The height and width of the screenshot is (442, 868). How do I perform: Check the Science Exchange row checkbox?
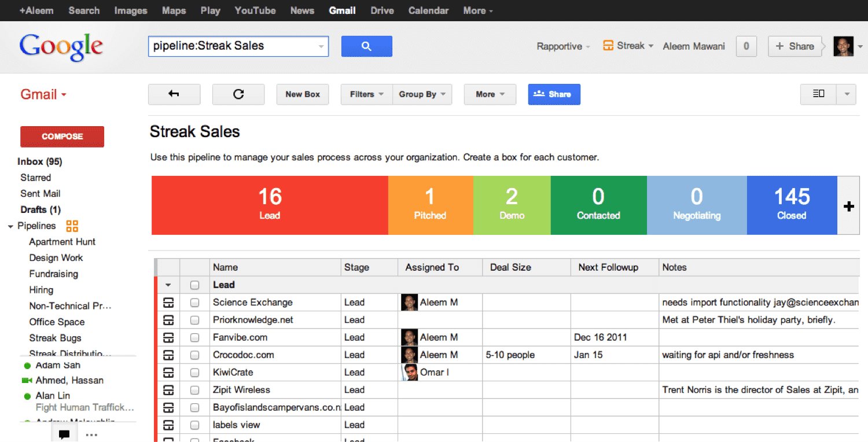(x=194, y=303)
